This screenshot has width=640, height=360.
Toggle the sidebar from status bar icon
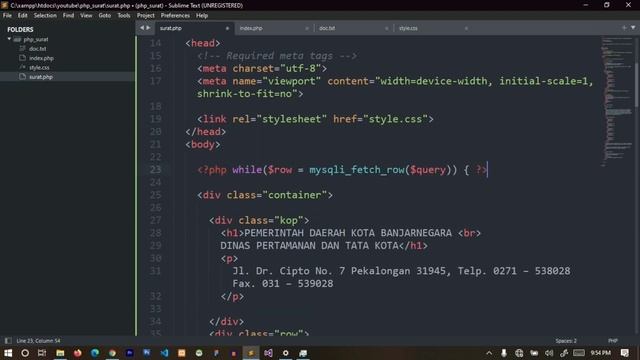click(8, 340)
